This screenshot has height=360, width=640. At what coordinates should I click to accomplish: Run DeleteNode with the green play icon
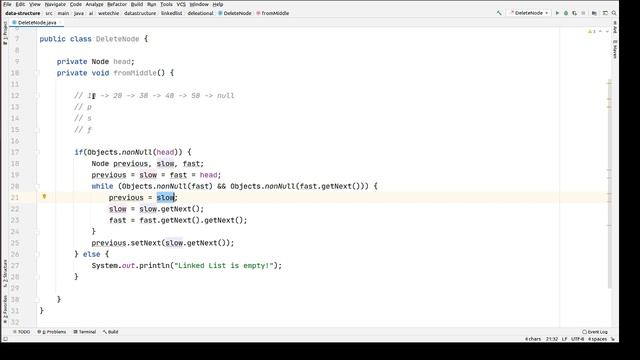click(x=557, y=13)
